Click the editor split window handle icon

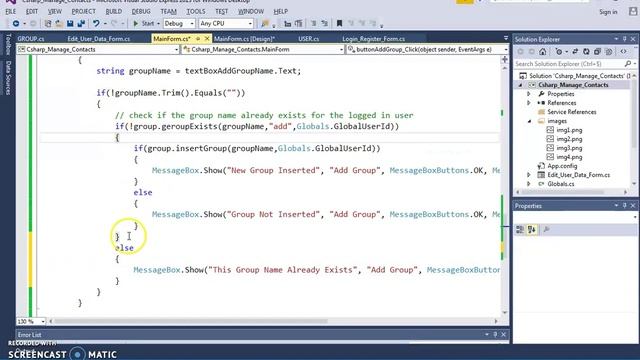point(505,60)
